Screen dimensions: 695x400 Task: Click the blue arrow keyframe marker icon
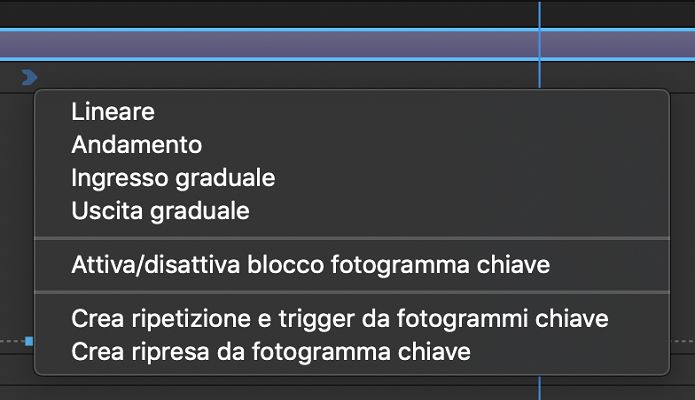point(29,76)
